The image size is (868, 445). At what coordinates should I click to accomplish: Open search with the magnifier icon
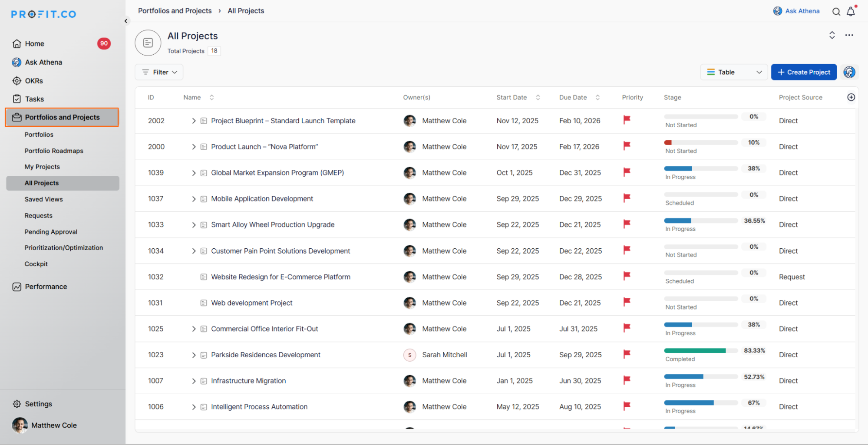point(836,12)
